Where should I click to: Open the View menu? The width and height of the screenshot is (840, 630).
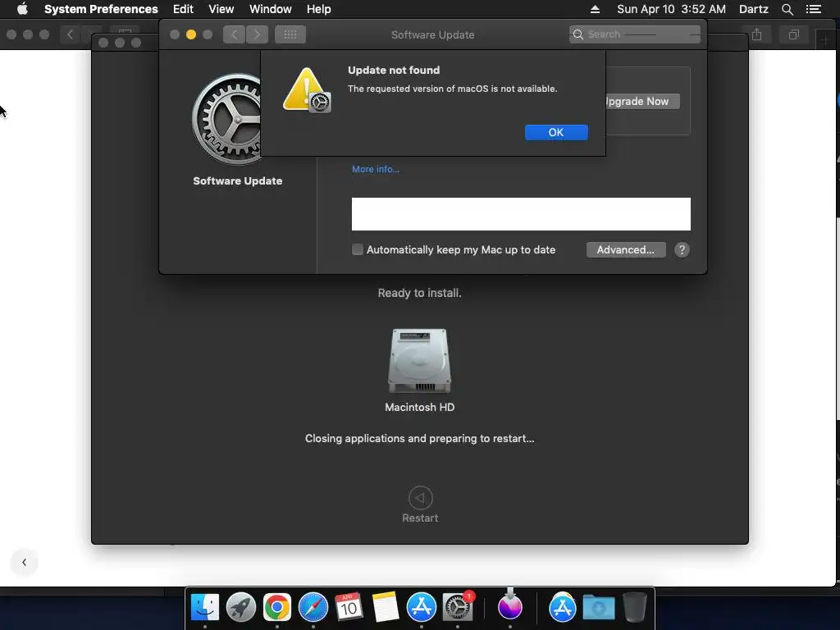[221, 9]
